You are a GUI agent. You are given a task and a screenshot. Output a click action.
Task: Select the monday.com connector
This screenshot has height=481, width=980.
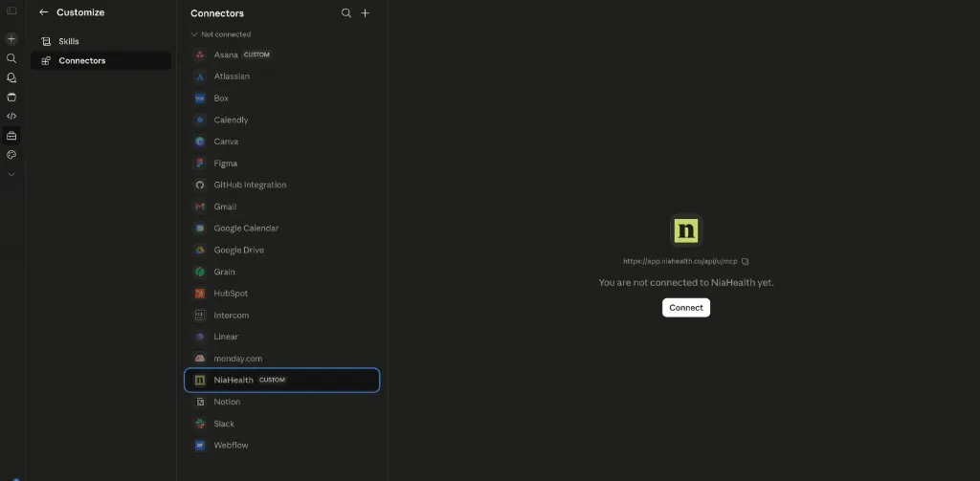tap(282, 359)
